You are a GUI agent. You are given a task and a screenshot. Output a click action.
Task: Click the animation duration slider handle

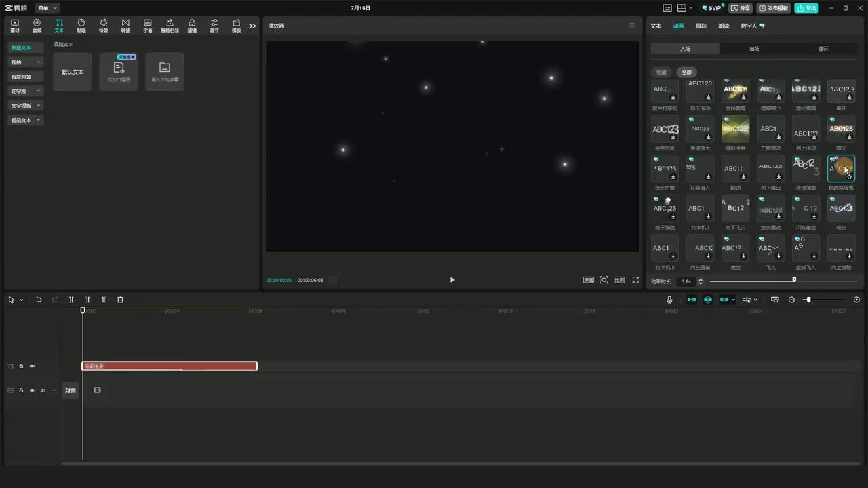pyautogui.click(x=794, y=279)
